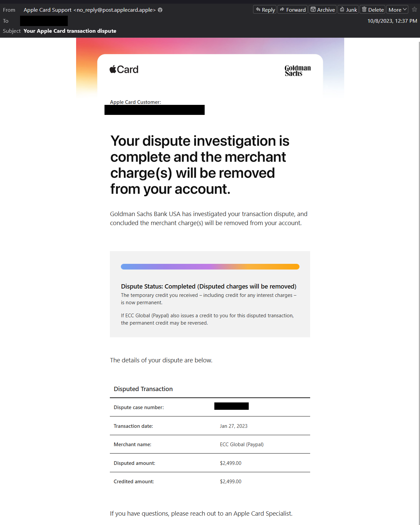
Task: Click the gradient dispute progress bar
Action: tap(210, 267)
